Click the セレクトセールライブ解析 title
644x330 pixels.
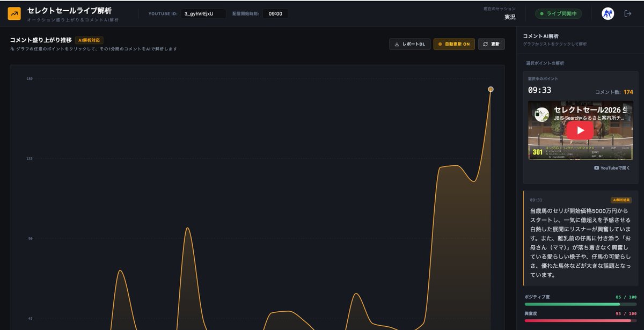pos(69,10)
